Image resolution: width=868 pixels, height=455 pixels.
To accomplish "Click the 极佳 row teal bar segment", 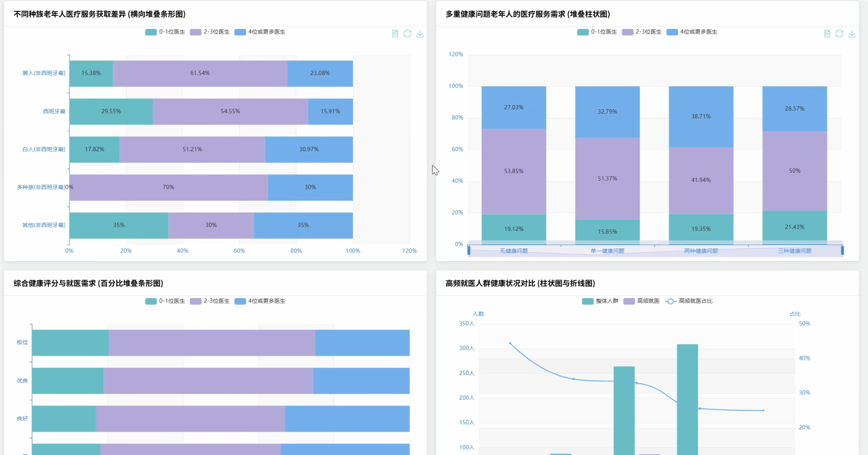I will (70, 343).
